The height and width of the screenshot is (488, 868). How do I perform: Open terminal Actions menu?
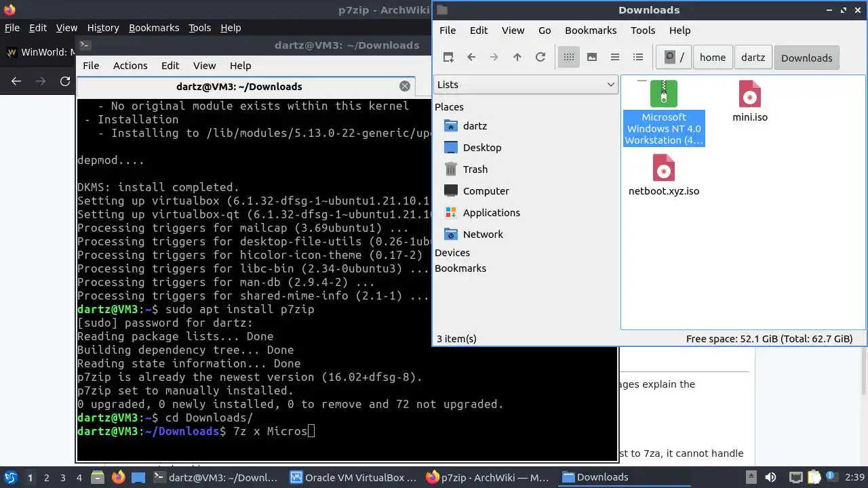tap(130, 66)
